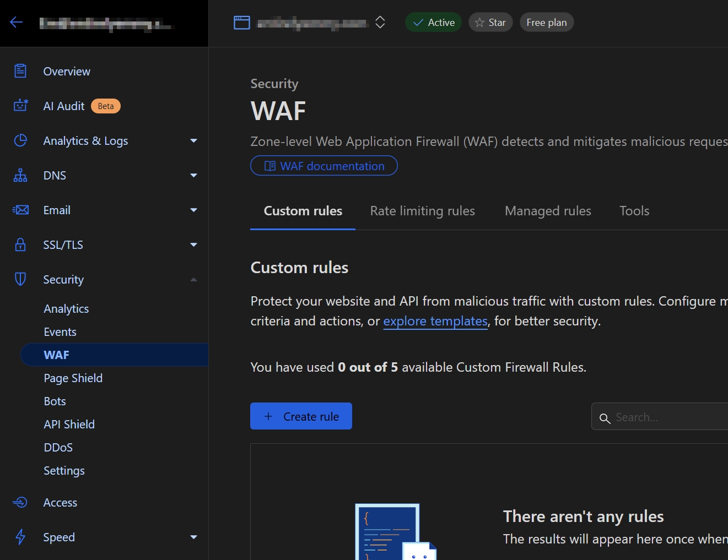Switch to the Managed rules tab
Image resolution: width=728 pixels, height=560 pixels.
coord(547,211)
